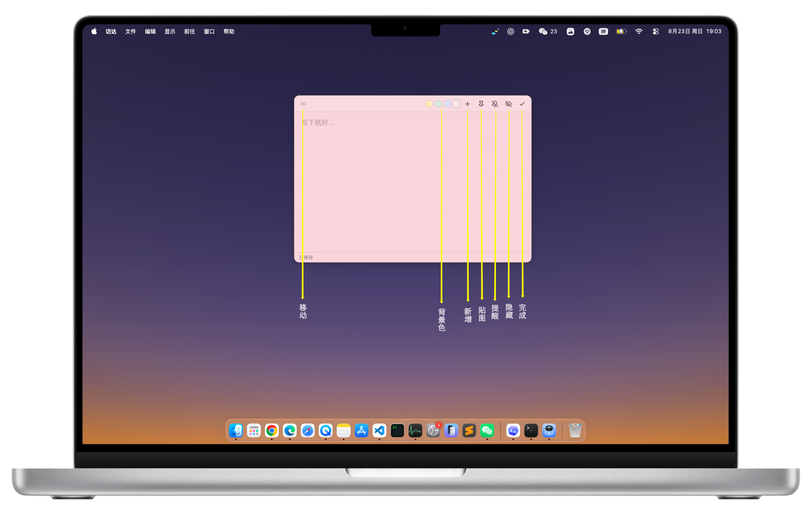Viewport: 812px width, 513px height.
Task: Launch Google Chrome from the Dock
Action: coord(272,431)
